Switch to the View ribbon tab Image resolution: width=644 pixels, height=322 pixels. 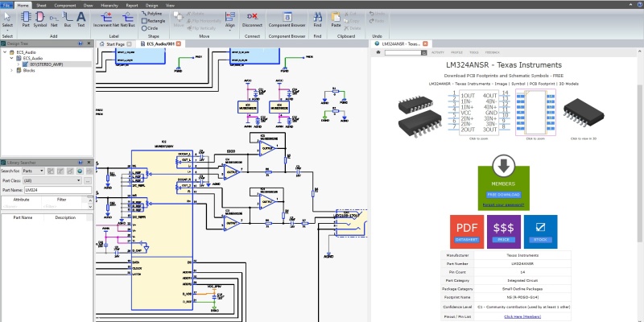tap(170, 6)
